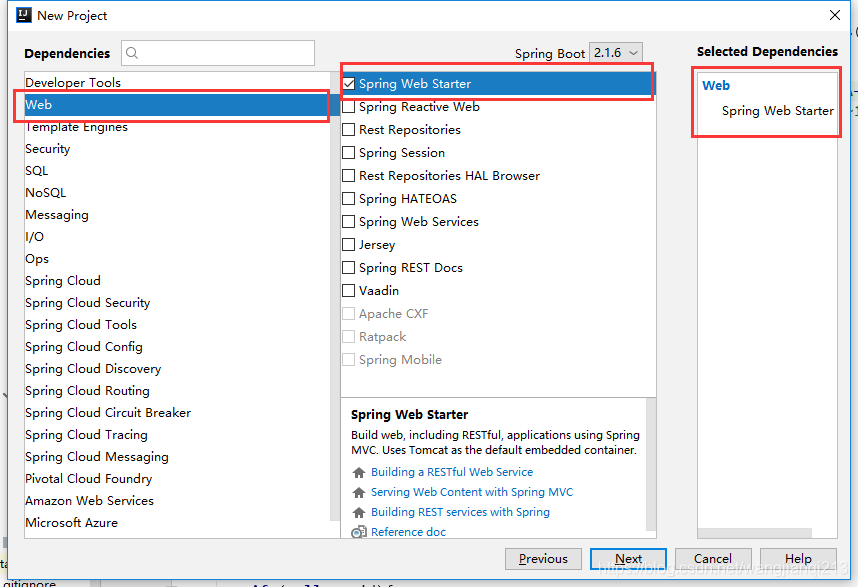Check the Vaadin checkbox
Screen dimensions: 858x587
349,290
